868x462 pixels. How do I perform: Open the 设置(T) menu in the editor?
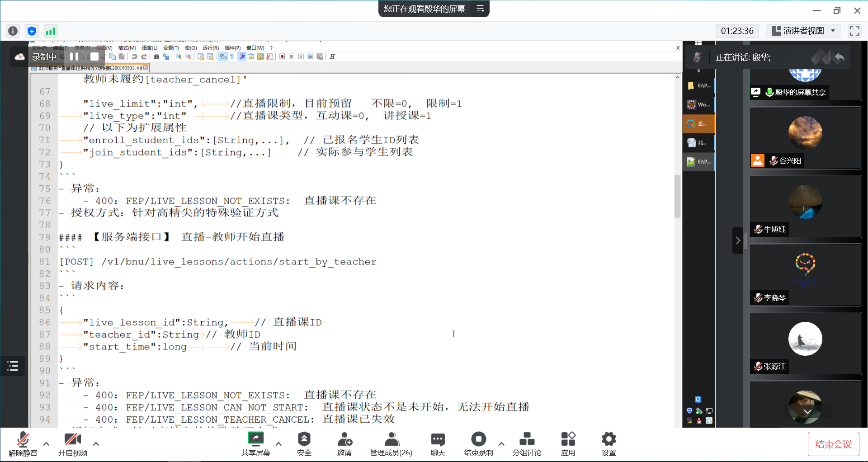point(171,48)
